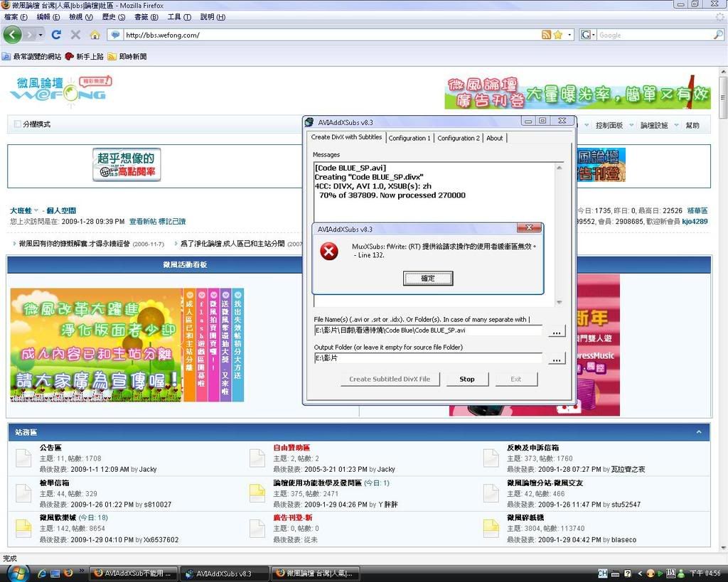728x582 pixels.
Task: Expand the 控制面板 dropdown menu
Action: click(632, 125)
